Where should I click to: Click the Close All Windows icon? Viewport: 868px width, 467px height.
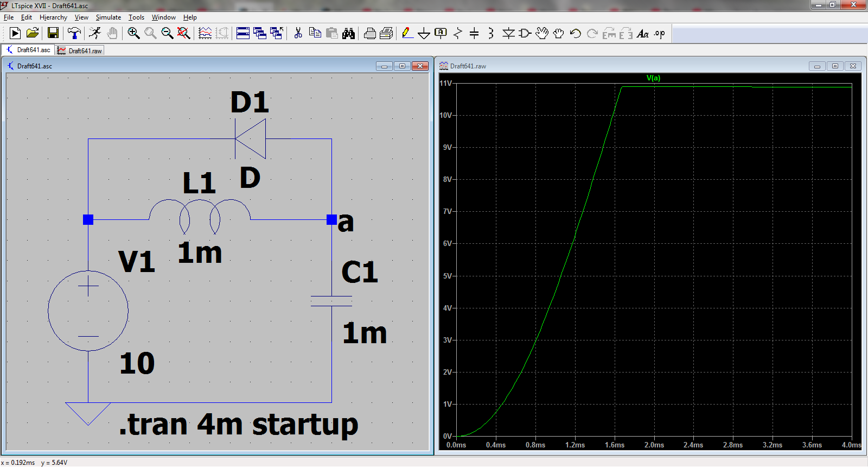pos(277,33)
